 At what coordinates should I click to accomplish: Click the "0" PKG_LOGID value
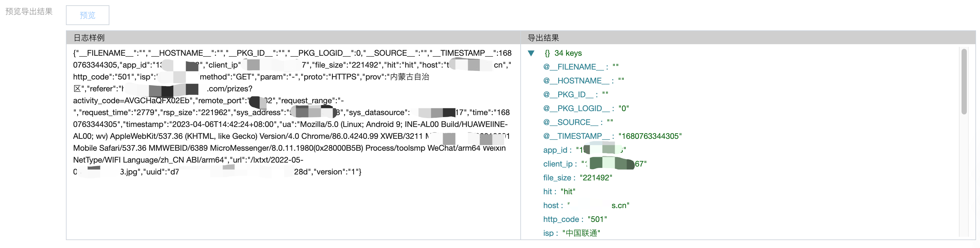pyautogui.click(x=623, y=108)
